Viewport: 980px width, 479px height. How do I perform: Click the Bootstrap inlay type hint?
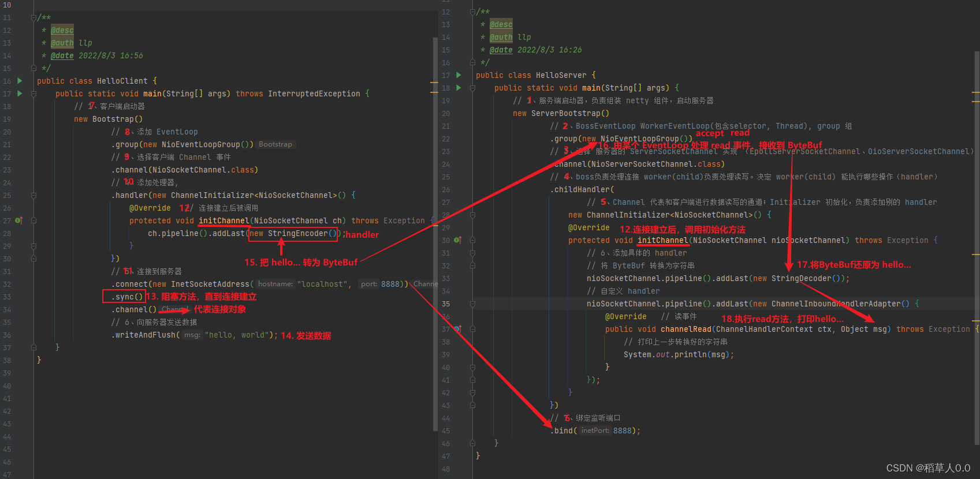pyautogui.click(x=275, y=144)
